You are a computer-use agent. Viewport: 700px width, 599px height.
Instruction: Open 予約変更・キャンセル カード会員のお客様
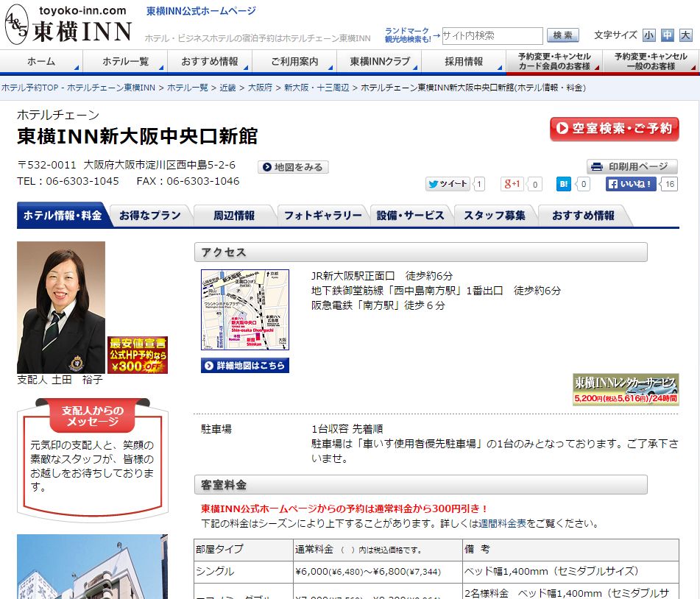554,61
